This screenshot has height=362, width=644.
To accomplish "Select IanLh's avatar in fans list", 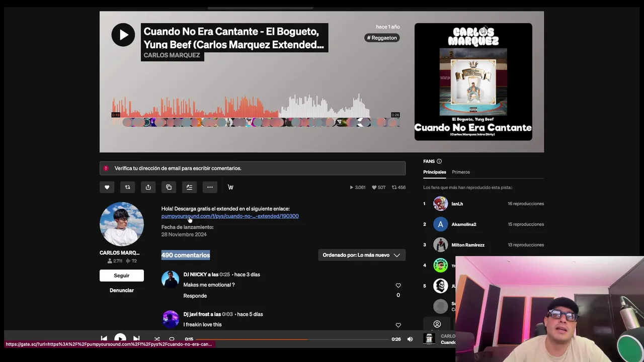I will click(x=441, y=204).
